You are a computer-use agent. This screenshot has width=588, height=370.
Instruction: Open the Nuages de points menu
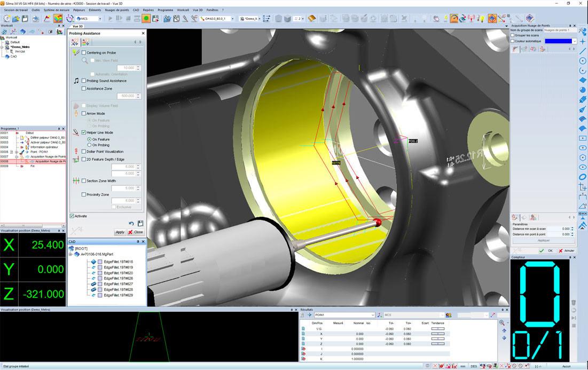(x=117, y=10)
